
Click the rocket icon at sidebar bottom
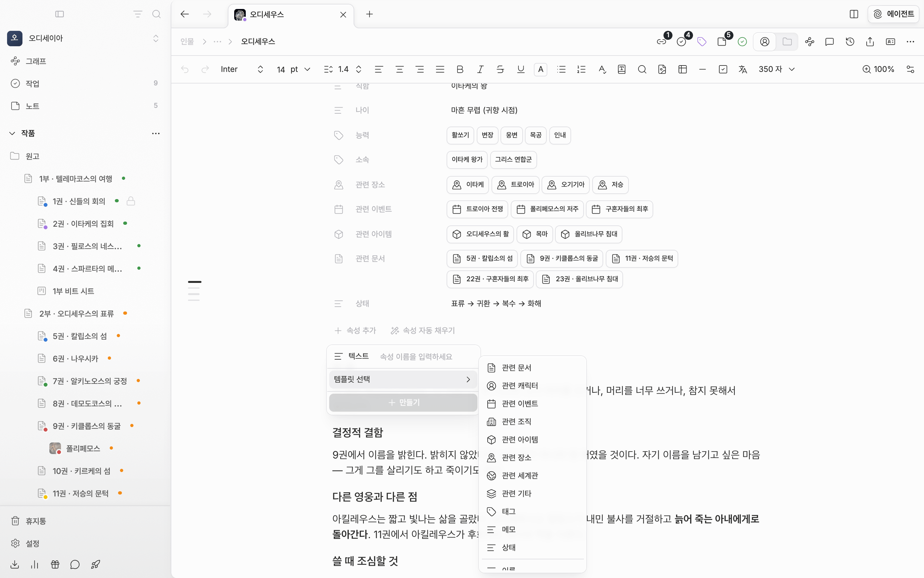(x=96, y=564)
